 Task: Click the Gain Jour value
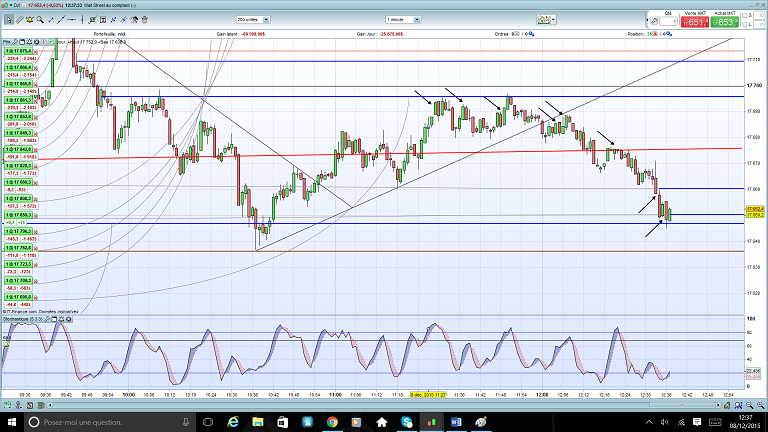391,34
